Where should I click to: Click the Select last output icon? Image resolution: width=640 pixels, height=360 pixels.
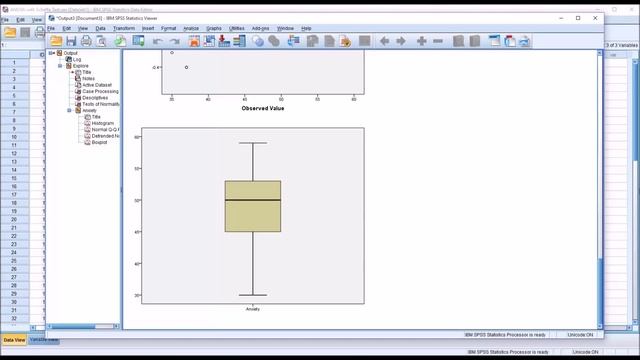[293, 41]
